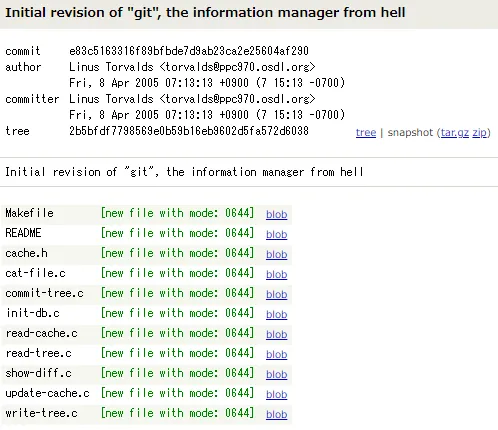This screenshot has width=498, height=430.
Task: Click the update-cache.c file name
Action: 47,393
